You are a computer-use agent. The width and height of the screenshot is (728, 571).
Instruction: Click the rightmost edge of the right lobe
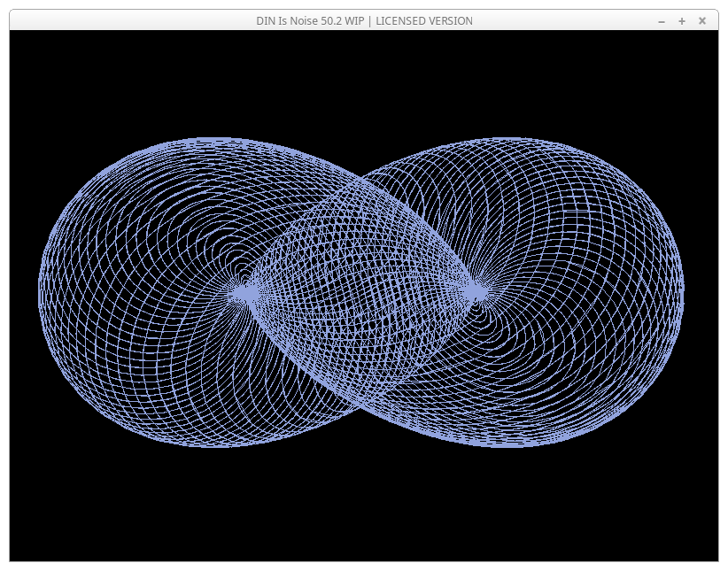point(683,291)
